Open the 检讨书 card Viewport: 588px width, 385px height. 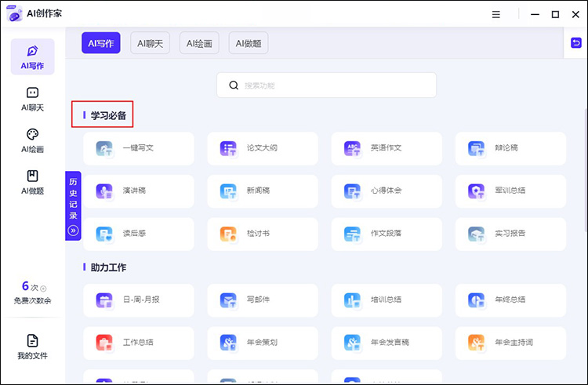pyautogui.click(x=263, y=234)
